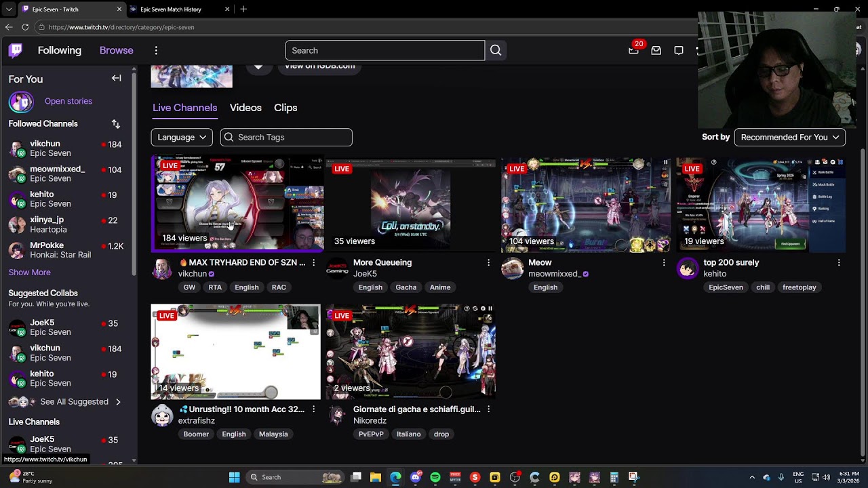Expand the Language filter dropdown
Image resolution: width=868 pixels, height=488 pixels.
click(182, 137)
